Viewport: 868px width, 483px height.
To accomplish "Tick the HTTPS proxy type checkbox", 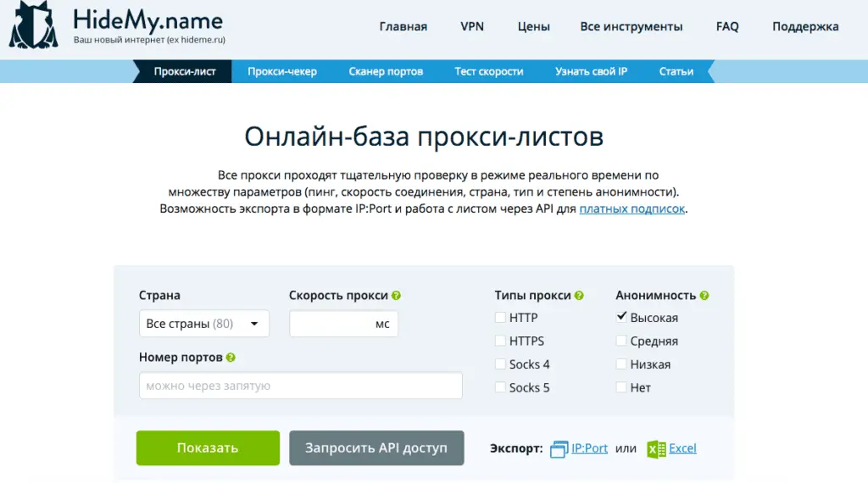I will pos(501,341).
